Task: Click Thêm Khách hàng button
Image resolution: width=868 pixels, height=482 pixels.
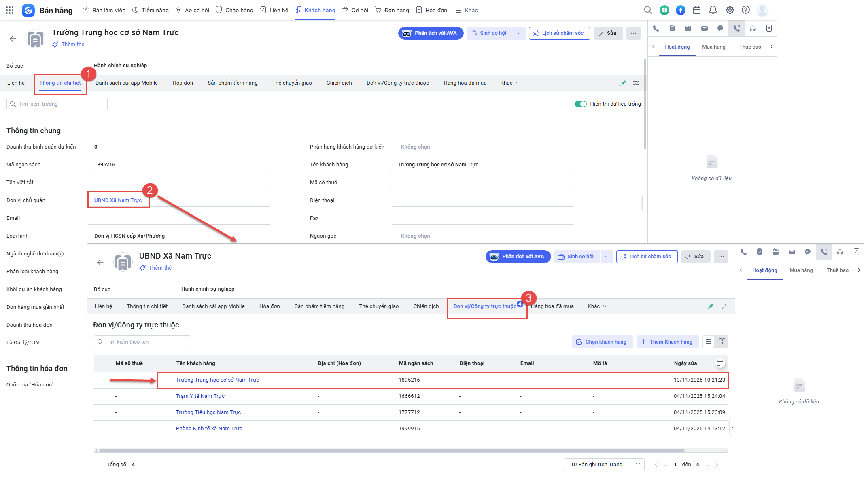Action: tap(667, 342)
